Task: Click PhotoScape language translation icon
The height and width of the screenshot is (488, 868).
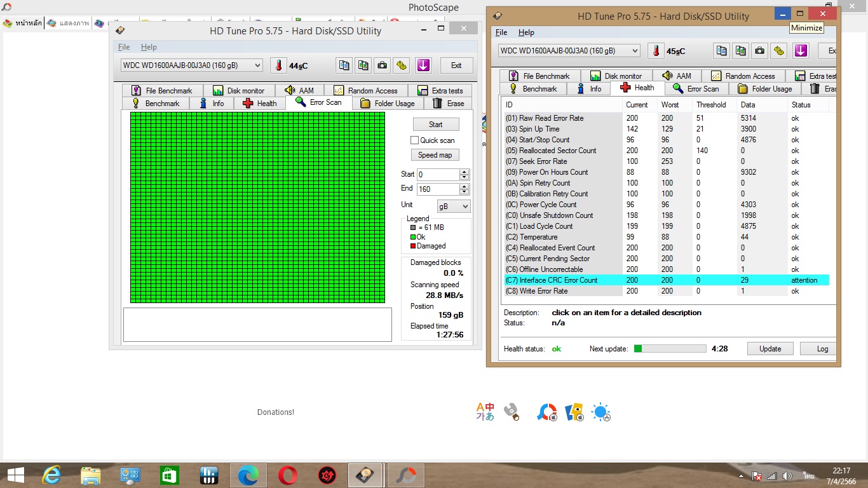Action: pos(485,412)
